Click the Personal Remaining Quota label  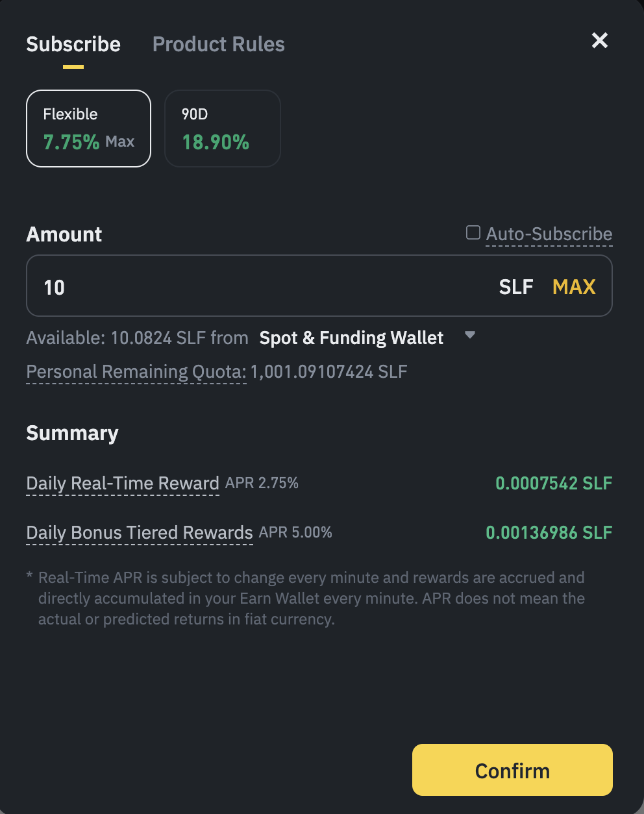pyautogui.click(x=136, y=371)
